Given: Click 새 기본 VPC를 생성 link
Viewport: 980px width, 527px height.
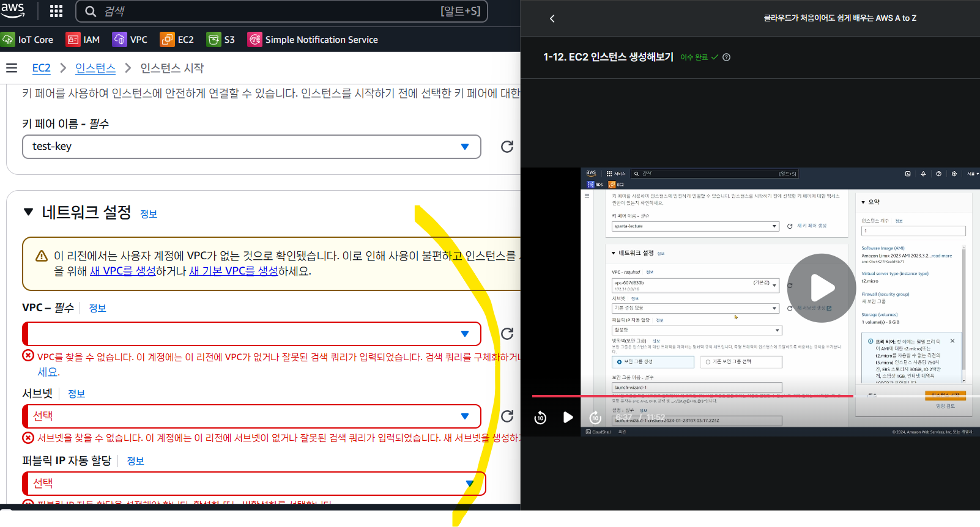Looking at the screenshot, I should point(234,271).
